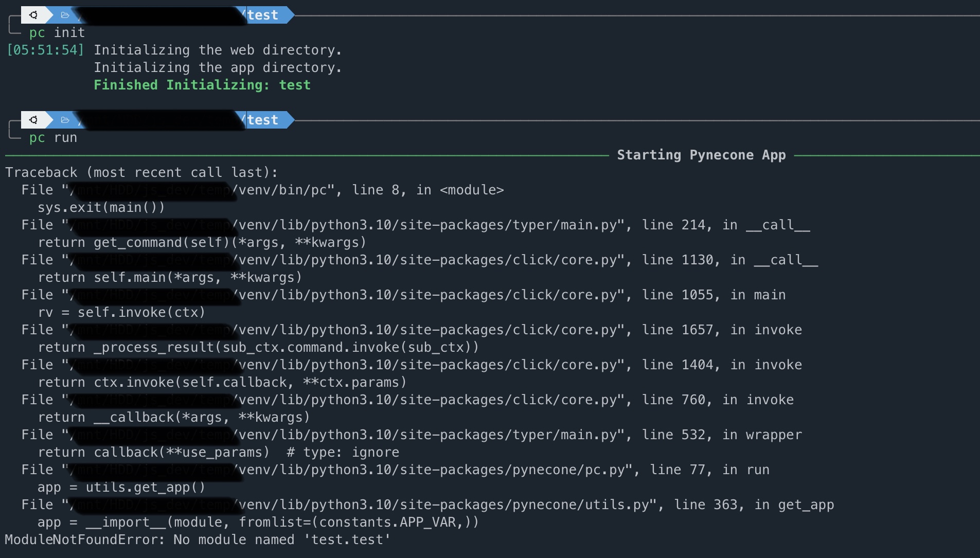
Task: Click the "app = utils.get_app()" line
Action: tap(121, 487)
